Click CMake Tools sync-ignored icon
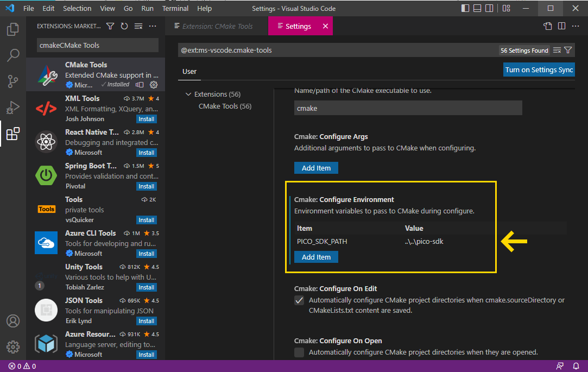Viewport: 588px width, 372px height. click(x=140, y=85)
